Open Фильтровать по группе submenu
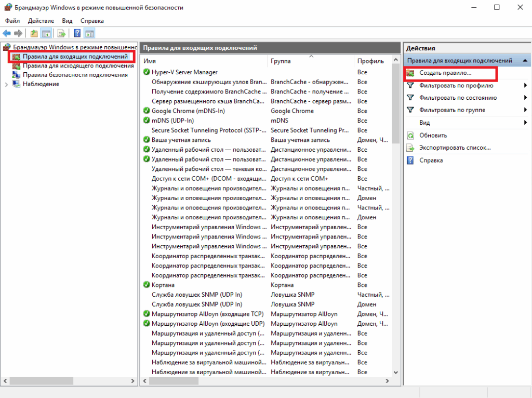532x398 pixels. pos(452,110)
